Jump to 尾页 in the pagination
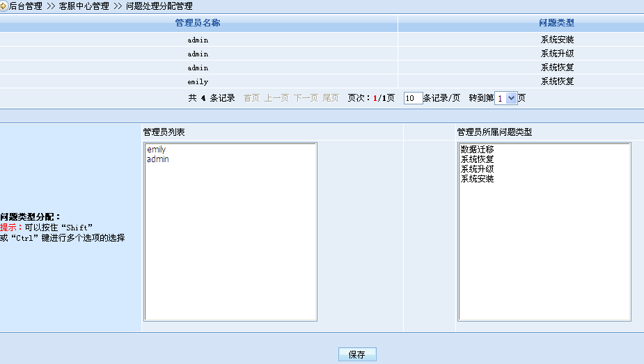 [x=331, y=98]
